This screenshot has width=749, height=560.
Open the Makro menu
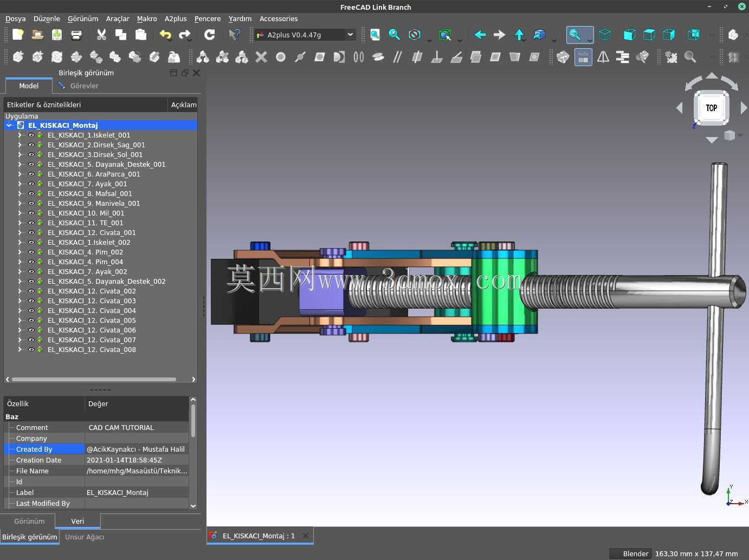pos(147,19)
